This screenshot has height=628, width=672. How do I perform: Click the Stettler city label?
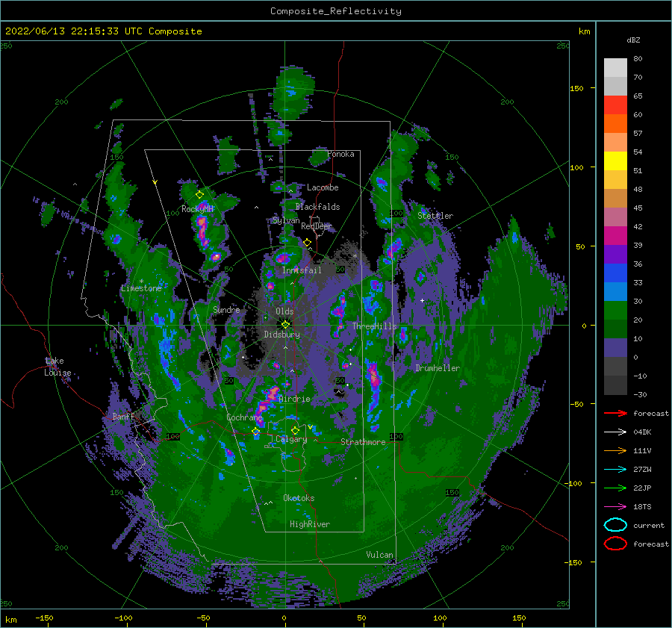(435, 216)
